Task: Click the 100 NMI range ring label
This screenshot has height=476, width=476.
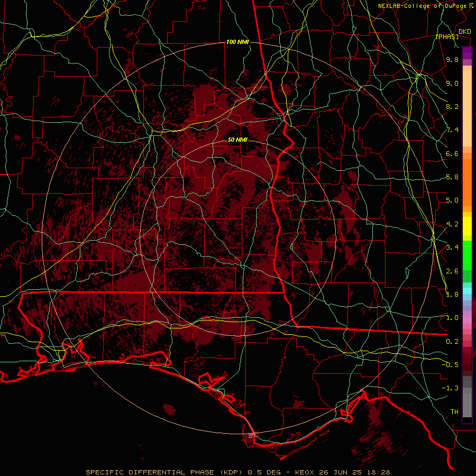Action: point(237,42)
